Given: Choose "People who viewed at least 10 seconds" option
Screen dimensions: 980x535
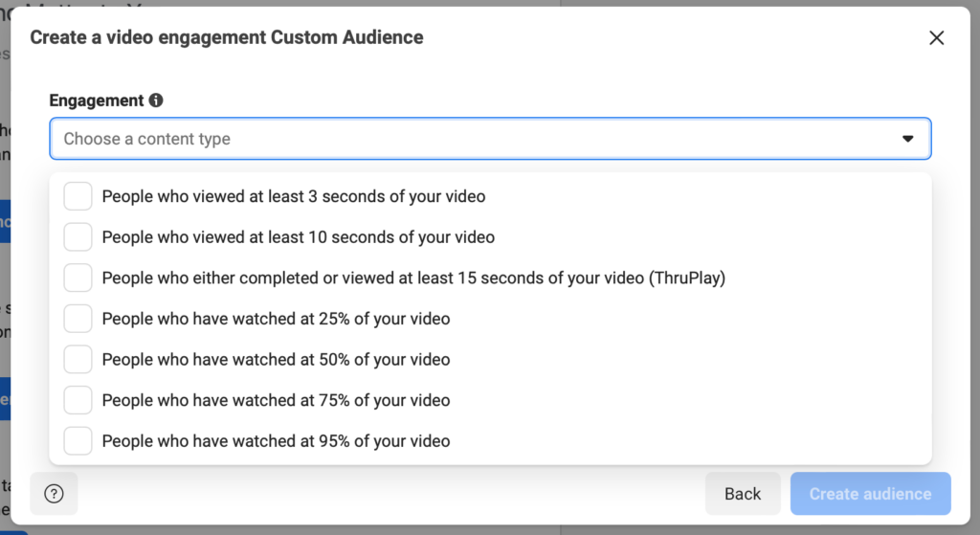Looking at the screenshot, I should pyautogui.click(x=298, y=237).
